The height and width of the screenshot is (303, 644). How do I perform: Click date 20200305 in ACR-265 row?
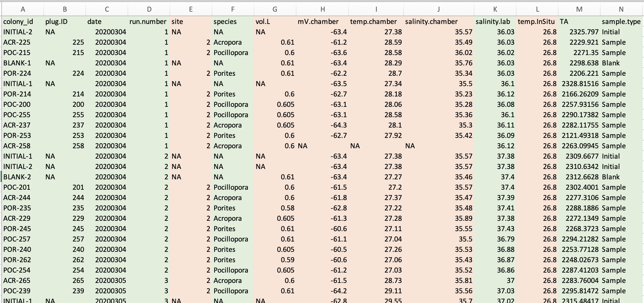click(107, 281)
